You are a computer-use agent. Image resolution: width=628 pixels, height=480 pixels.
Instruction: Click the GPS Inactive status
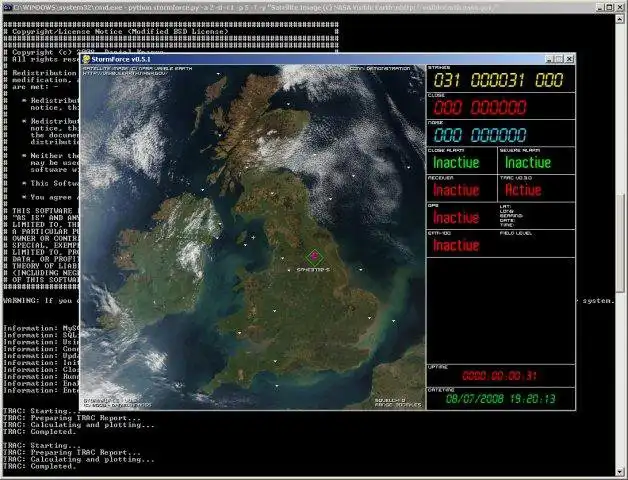[456, 218]
